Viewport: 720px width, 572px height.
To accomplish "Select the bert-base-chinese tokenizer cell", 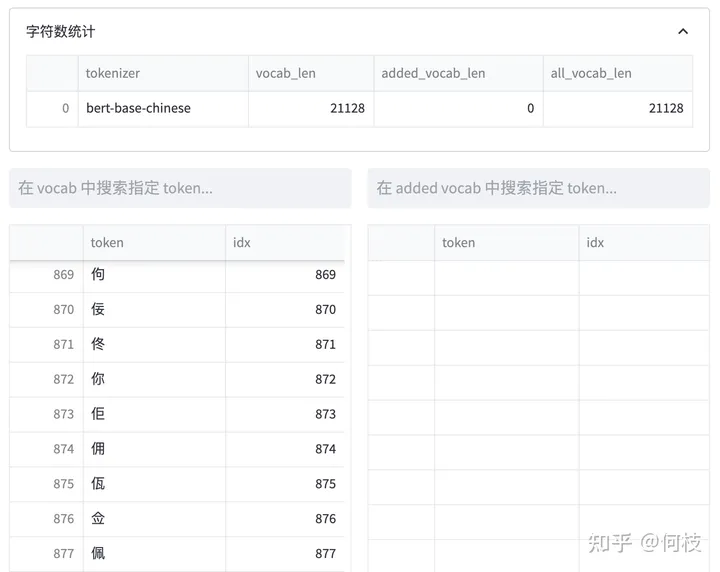I will click(163, 108).
